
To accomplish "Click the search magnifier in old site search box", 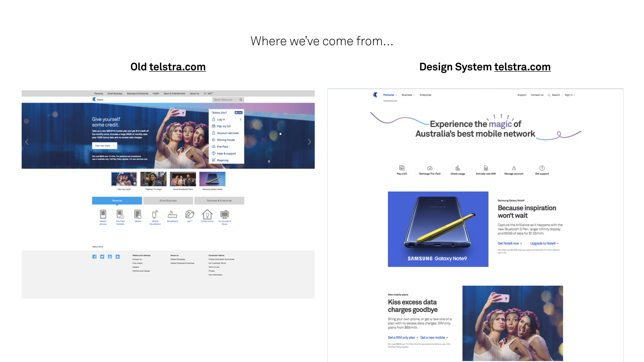I will click(x=241, y=100).
